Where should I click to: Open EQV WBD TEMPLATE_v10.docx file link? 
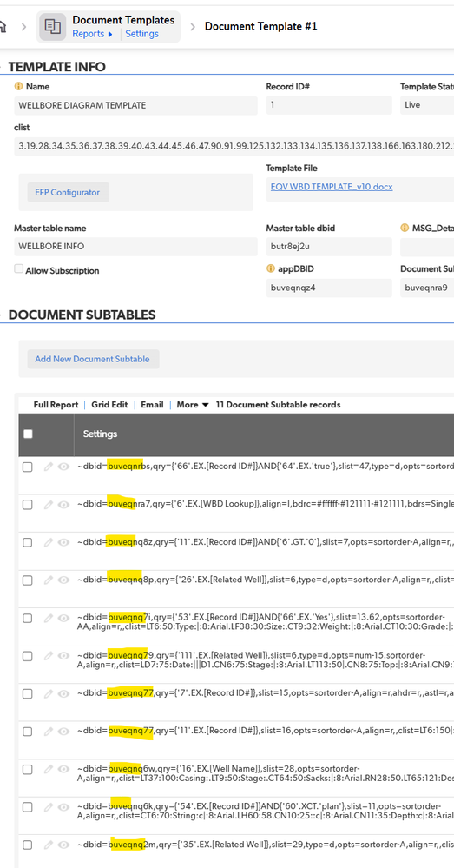[x=332, y=187]
